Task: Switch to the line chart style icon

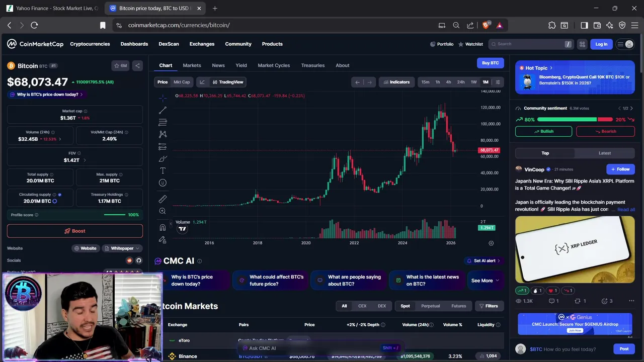Action: (202, 82)
